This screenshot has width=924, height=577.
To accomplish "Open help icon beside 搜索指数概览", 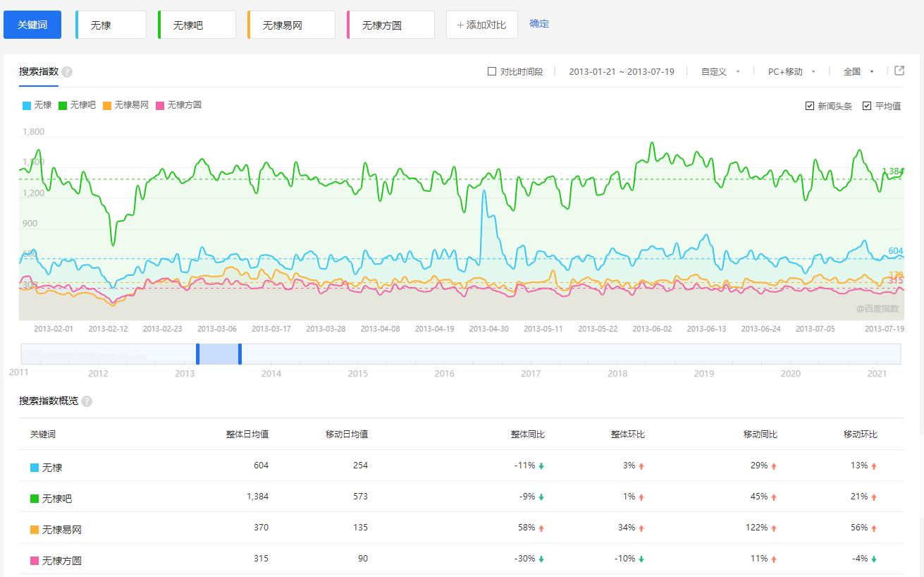I will click(87, 401).
